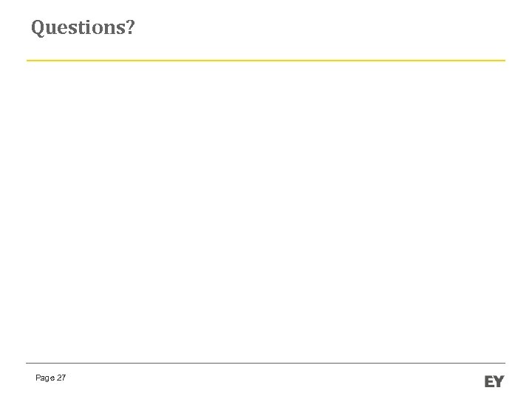Image resolution: width=532 pixels, height=399 pixels.
Task: Click the letter Y in the EY logo
Action: coord(499,381)
